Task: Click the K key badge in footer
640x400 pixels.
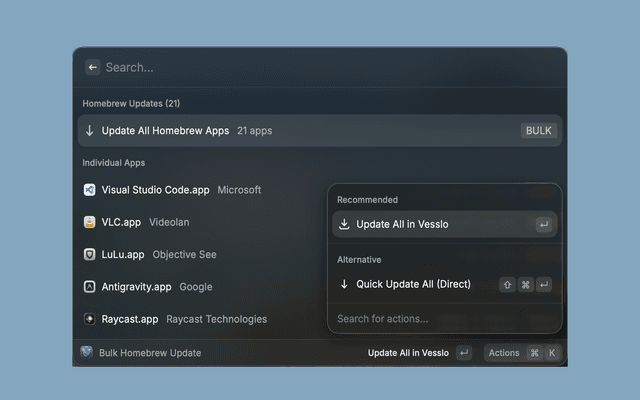Action: (552, 353)
